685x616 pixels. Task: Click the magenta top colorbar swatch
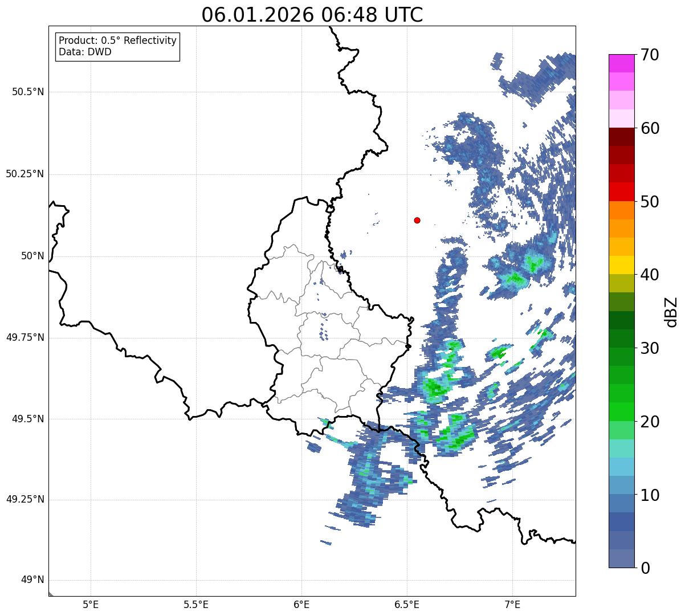(x=622, y=63)
